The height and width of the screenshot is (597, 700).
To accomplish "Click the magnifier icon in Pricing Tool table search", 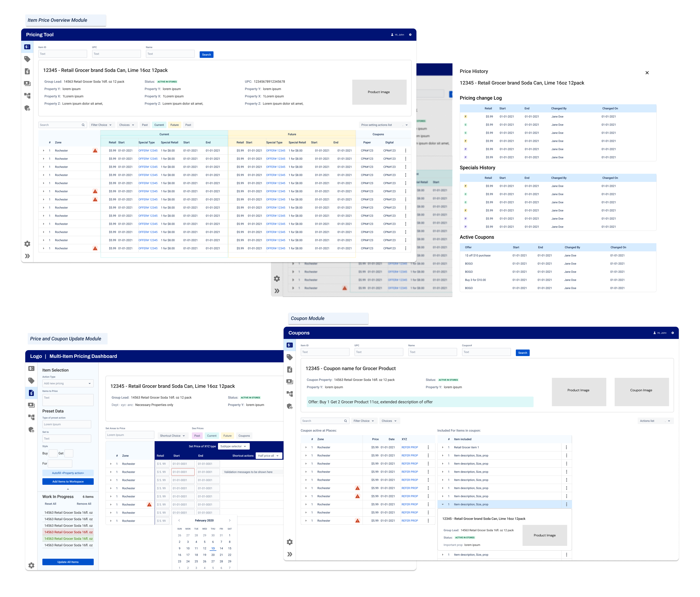I will click(x=83, y=125).
